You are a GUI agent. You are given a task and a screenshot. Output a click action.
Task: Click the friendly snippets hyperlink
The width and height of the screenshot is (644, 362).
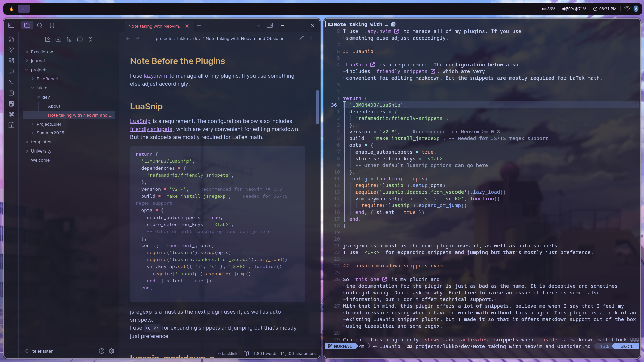(151, 129)
